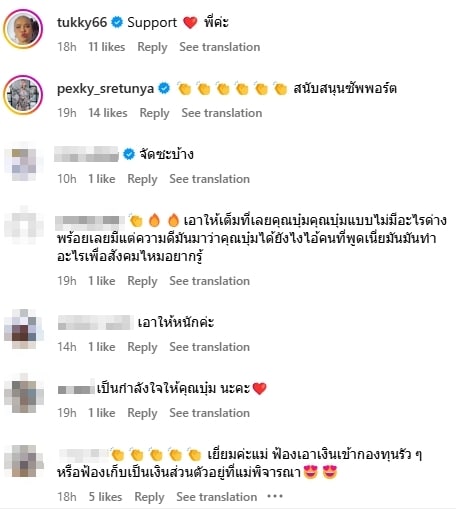Reply to pexky_sretunya's comment
This screenshot has height=511, width=456.
(x=154, y=113)
